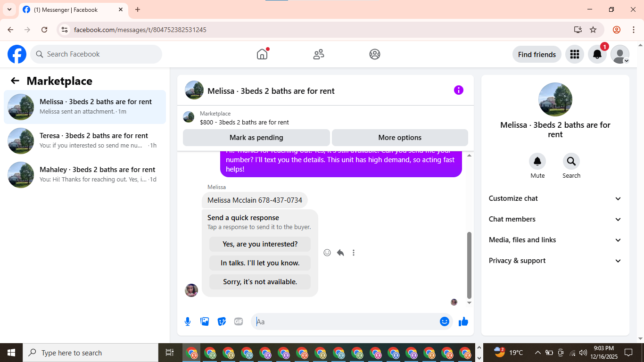Go back in browser history
This screenshot has width=644, height=362.
(10, 30)
